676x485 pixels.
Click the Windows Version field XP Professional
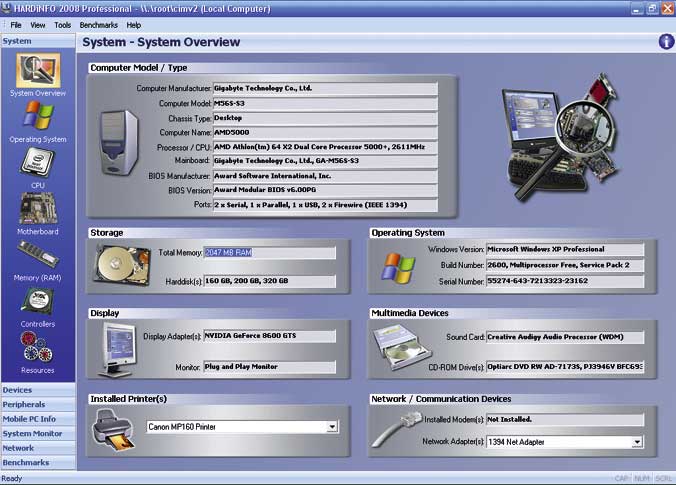pyautogui.click(x=565, y=249)
